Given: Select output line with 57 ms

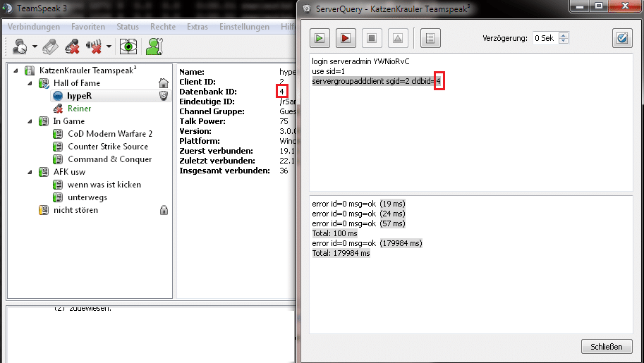Looking at the screenshot, I should coord(358,223).
